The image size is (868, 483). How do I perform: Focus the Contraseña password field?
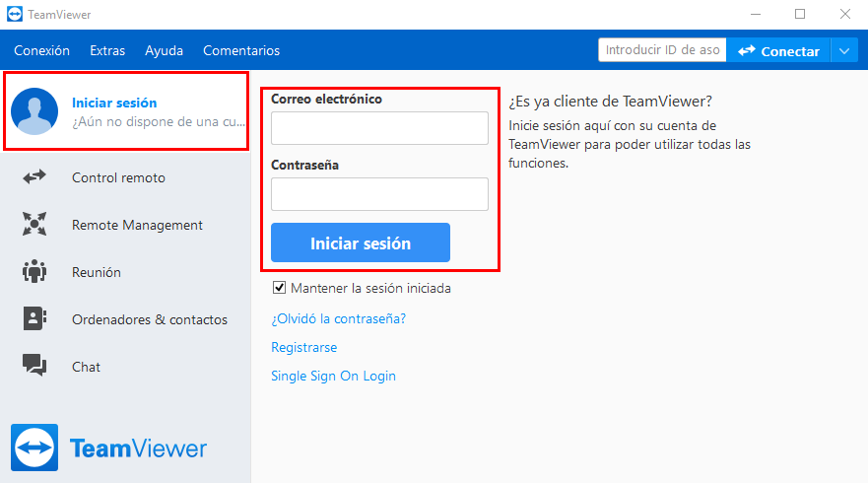pyautogui.click(x=379, y=194)
